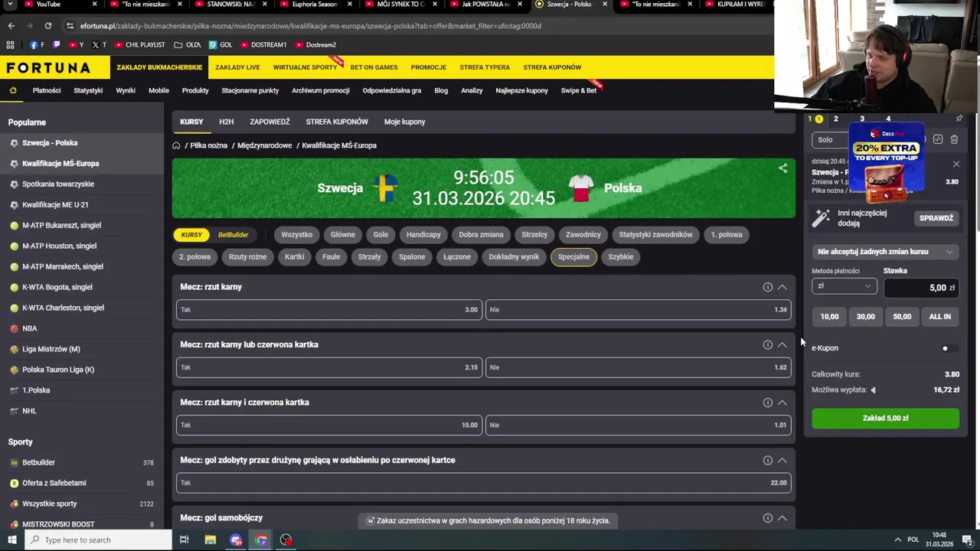Share the Szwecja - Polska match
The height and width of the screenshot is (551, 980).
782,168
